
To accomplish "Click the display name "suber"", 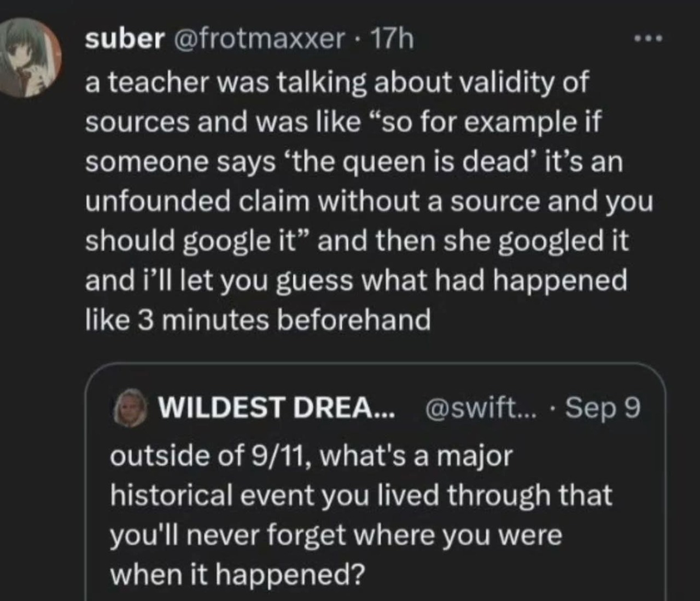I will (x=125, y=39).
